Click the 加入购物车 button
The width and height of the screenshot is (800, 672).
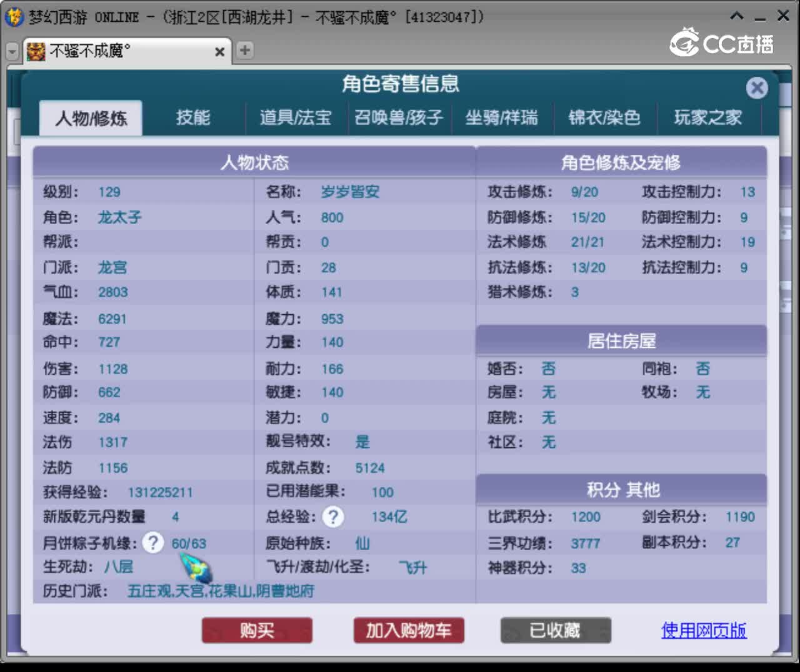(x=409, y=630)
